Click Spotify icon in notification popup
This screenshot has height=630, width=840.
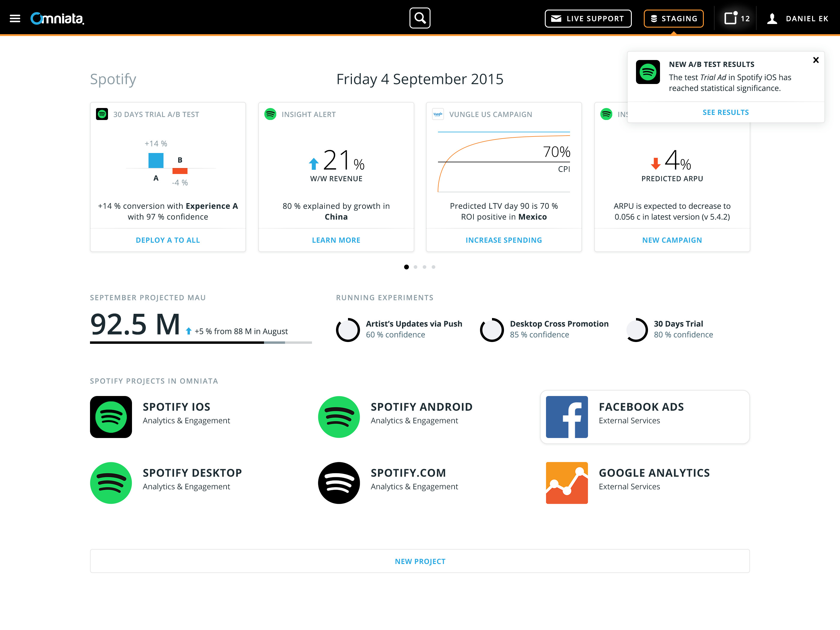point(647,72)
